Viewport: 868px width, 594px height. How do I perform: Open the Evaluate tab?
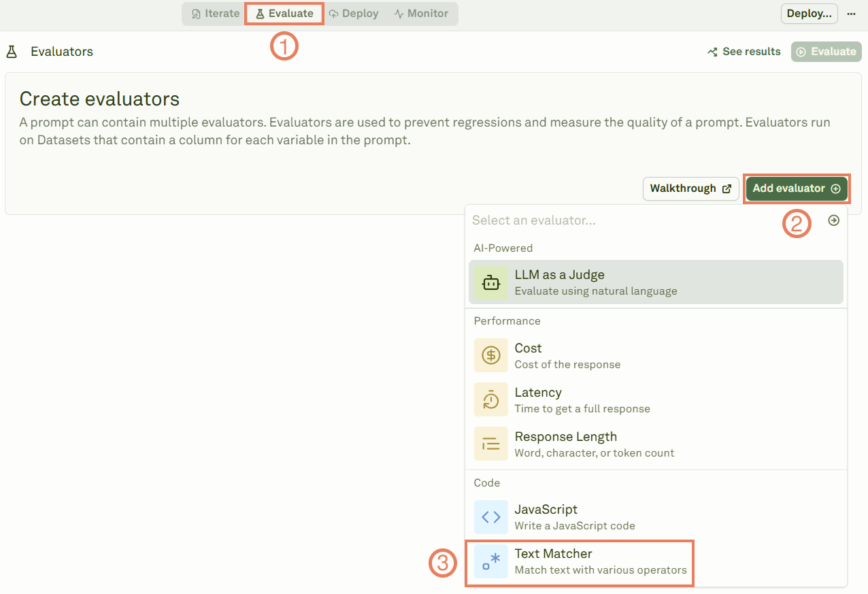[x=284, y=13]
